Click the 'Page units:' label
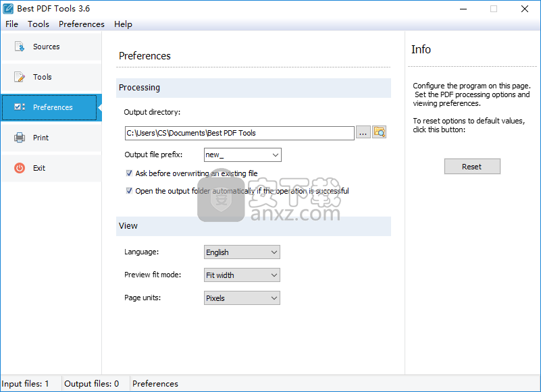 (x=143, y=298)
